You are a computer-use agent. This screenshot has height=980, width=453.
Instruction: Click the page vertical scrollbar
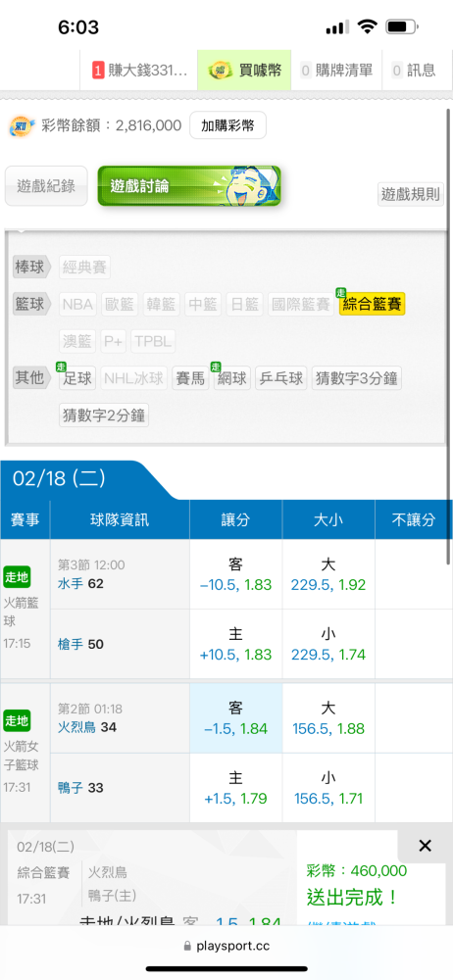click(x=448, y=337)
